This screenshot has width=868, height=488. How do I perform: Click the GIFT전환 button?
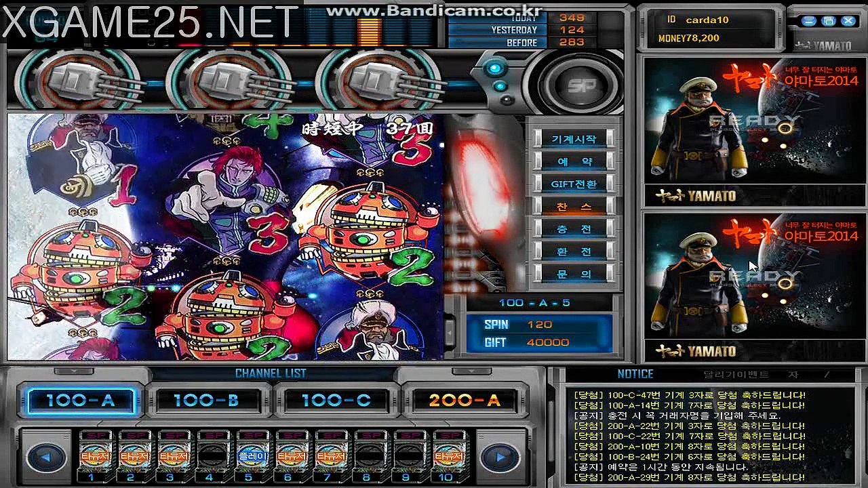(x=574, y=184)
